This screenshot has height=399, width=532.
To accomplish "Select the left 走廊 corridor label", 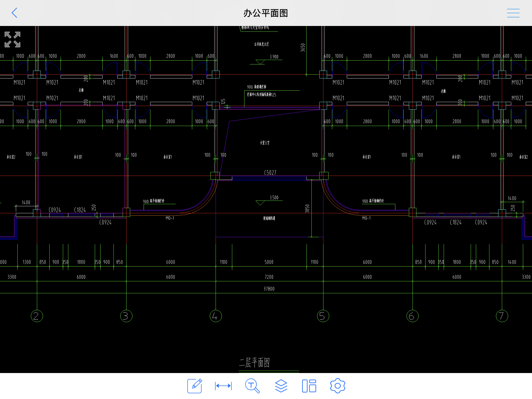I will coord(81,90).
